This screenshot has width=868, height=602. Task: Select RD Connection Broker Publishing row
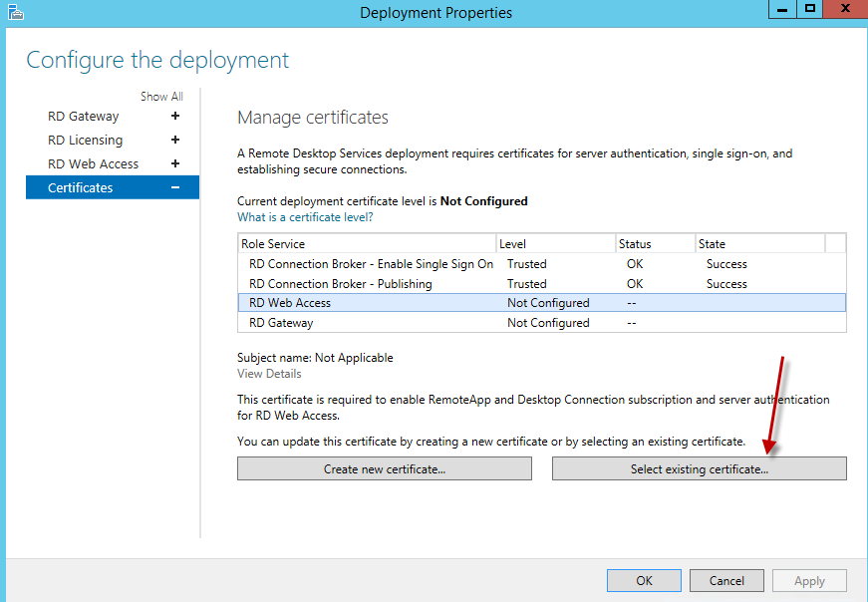click(x=341, y=284)
